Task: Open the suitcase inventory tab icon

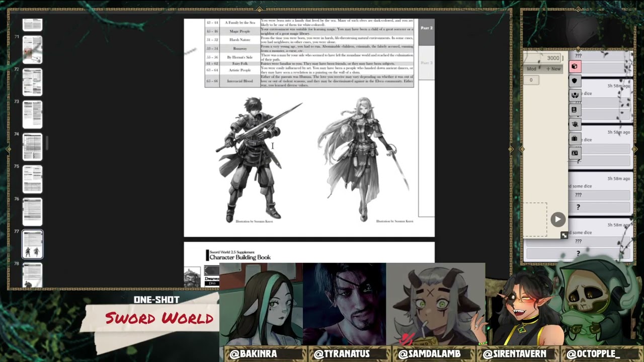Action: pos(574,138)
